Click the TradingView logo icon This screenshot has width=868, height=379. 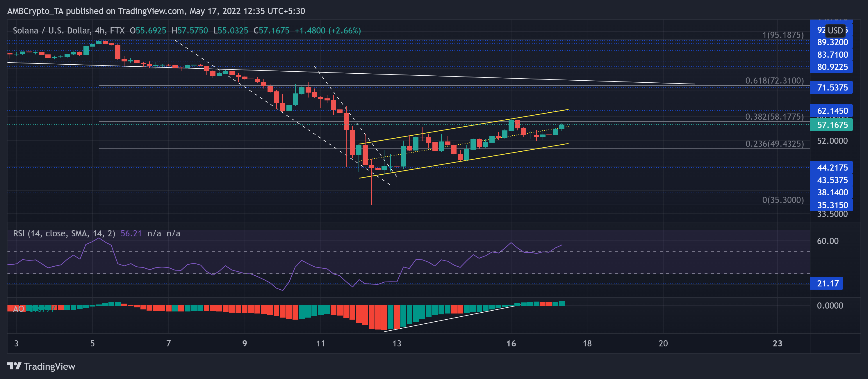click(14, 366)
